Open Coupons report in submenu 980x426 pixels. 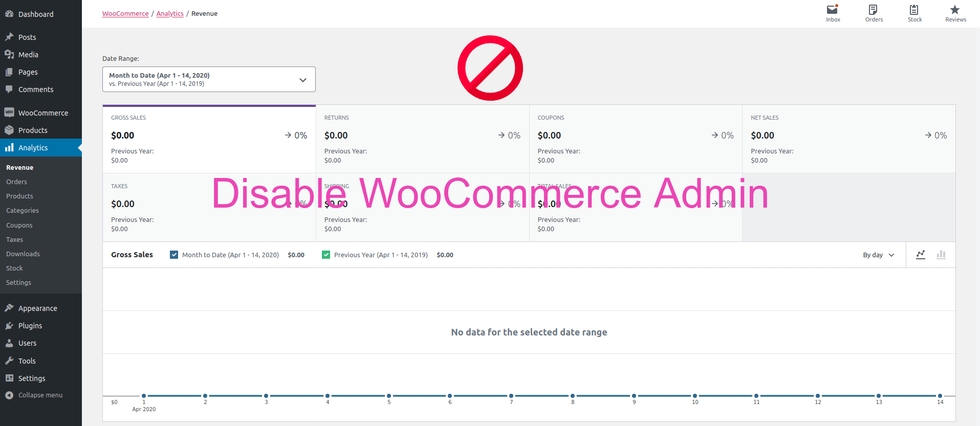pos(19,225)
